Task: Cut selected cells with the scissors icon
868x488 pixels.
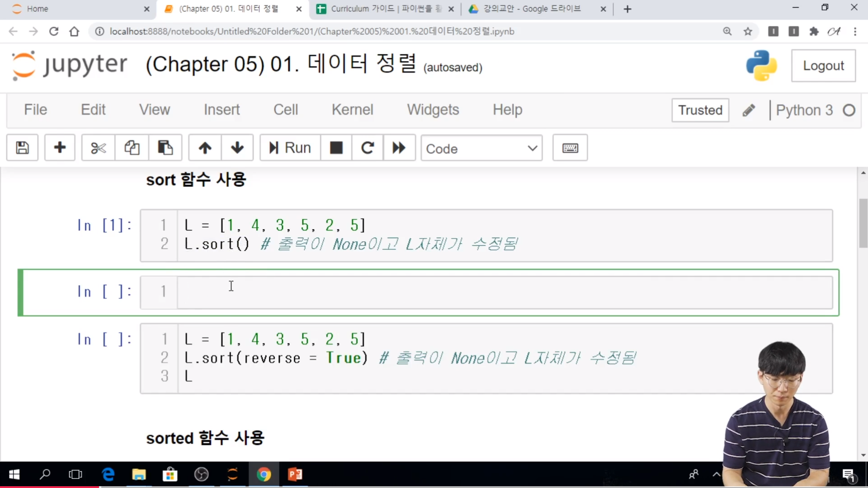Action: [x=98, y=148]
